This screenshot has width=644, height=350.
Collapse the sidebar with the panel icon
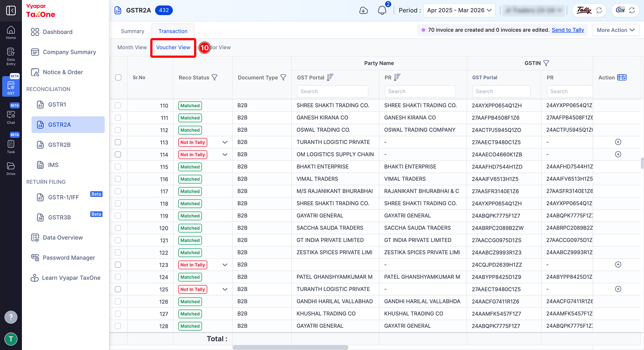pyautogui.click(x=11, y=10)
